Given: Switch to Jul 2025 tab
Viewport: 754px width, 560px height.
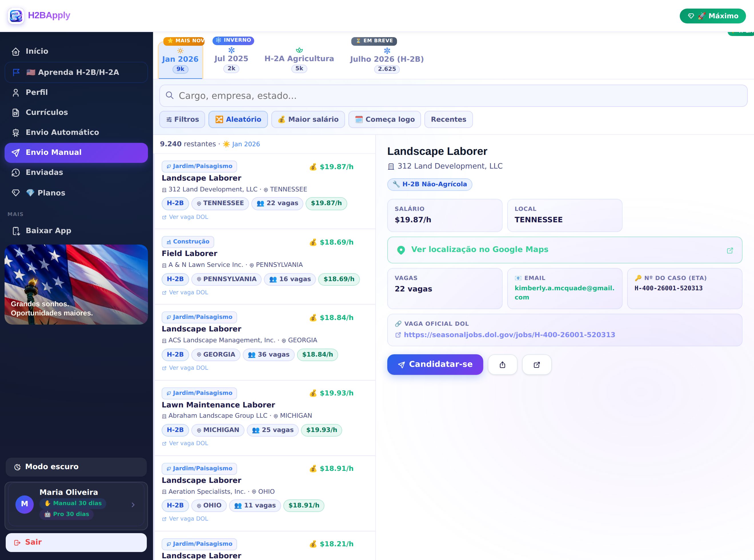Looking at the screenshot, I should pos(231,59).
